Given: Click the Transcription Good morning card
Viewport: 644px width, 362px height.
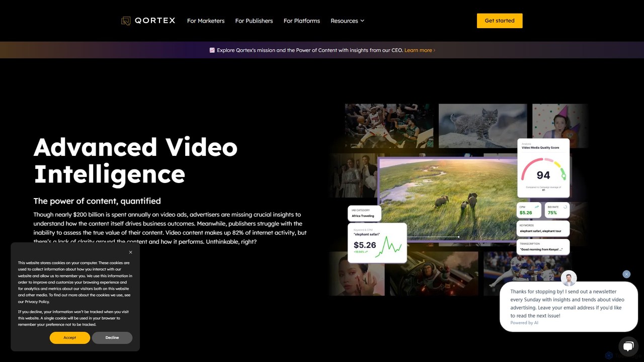Looking at the screenshot, I should (x=543, y=247).
